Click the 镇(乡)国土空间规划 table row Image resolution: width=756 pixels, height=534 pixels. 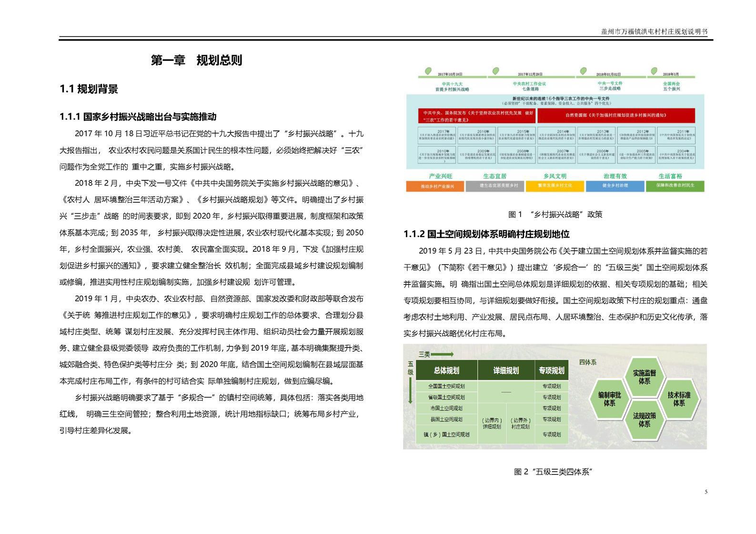pos(446,435)
